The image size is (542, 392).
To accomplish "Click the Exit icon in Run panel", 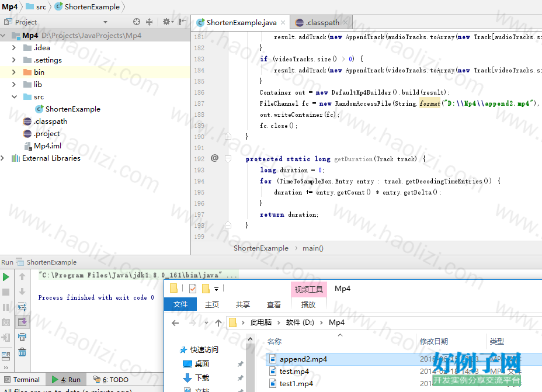I will click(6, 338).
